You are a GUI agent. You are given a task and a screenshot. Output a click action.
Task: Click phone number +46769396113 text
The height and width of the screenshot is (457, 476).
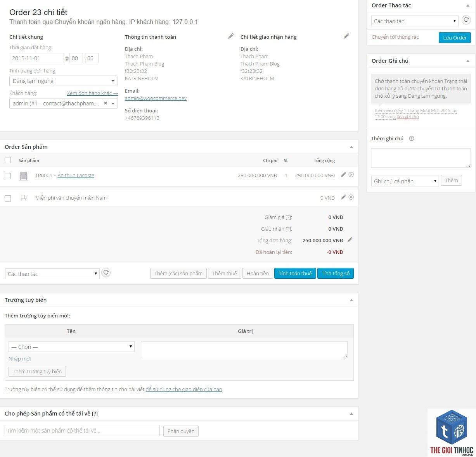(142, 118)
